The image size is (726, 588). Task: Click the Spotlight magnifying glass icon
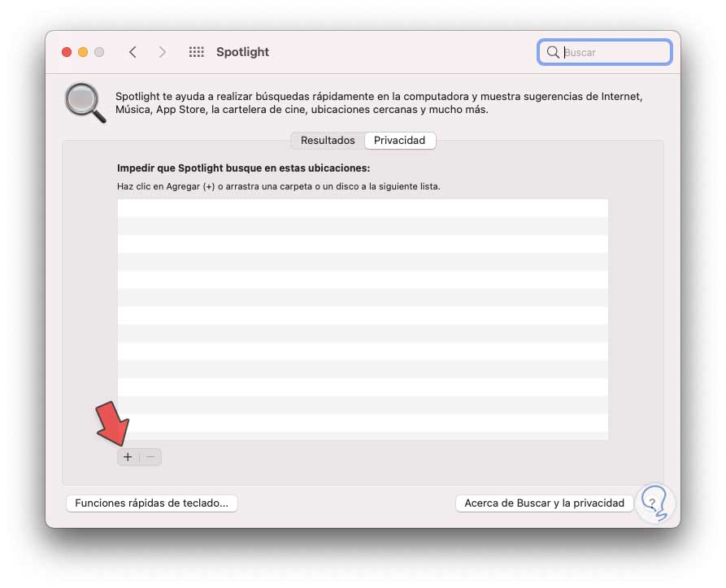pos(85,102)
